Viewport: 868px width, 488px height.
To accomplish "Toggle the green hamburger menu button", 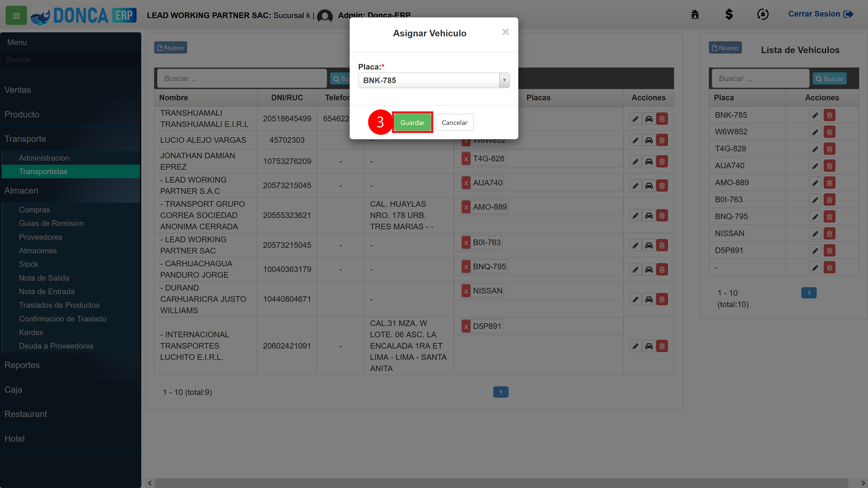I will pos(16,16).
